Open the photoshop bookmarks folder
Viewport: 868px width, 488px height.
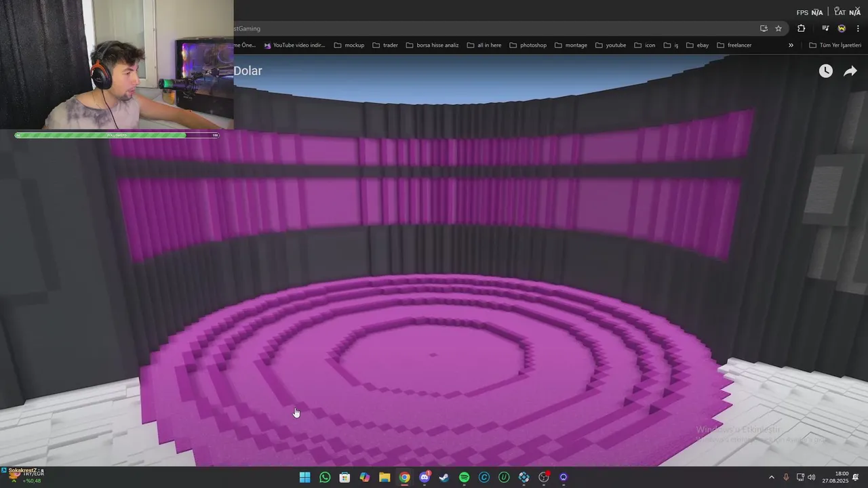point(528,45)
